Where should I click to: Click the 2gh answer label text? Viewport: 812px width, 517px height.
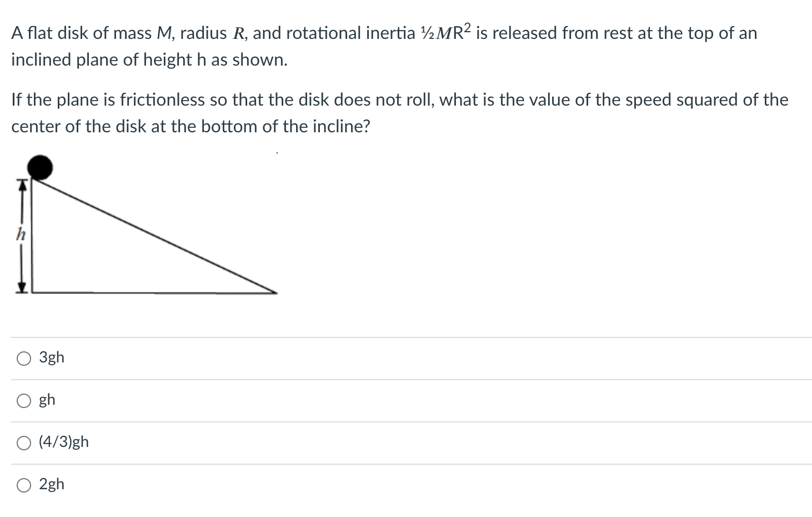(x=51, y=484)
